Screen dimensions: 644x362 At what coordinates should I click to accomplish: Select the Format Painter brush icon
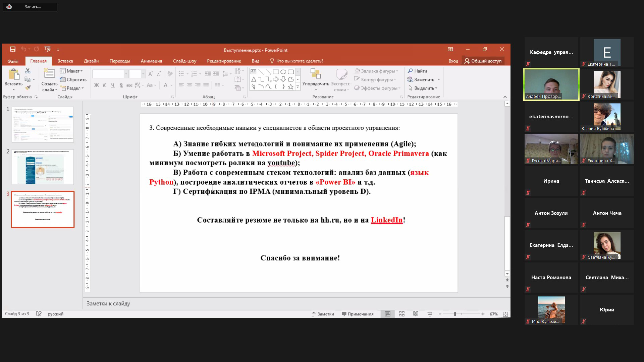[28, 88]
